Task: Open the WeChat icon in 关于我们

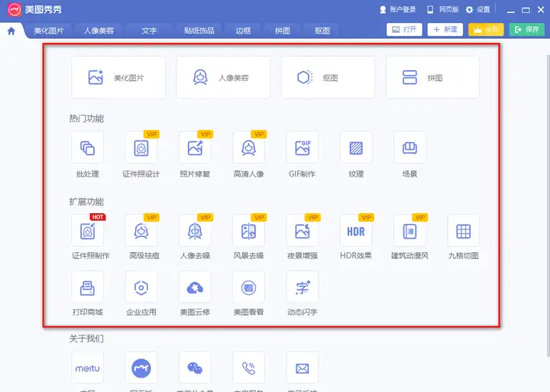Action: (195, 368)
